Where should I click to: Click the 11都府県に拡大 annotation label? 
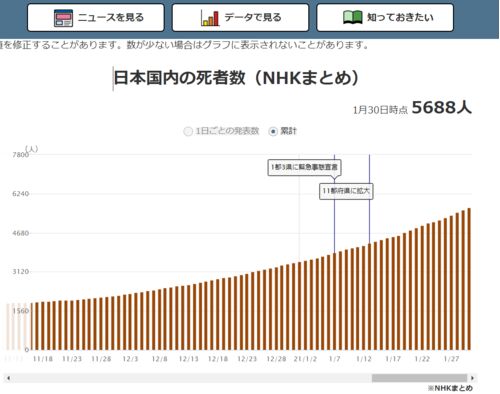pos(346,191)
